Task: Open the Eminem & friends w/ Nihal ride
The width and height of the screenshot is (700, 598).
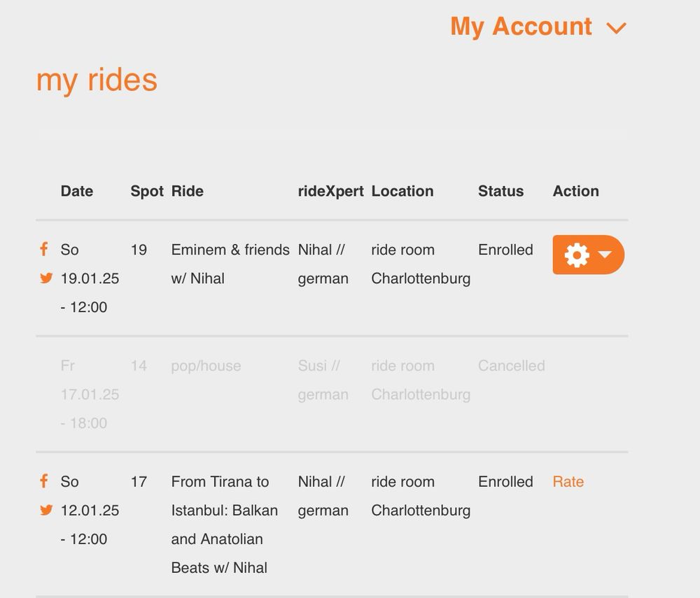Action: [230, 264]
